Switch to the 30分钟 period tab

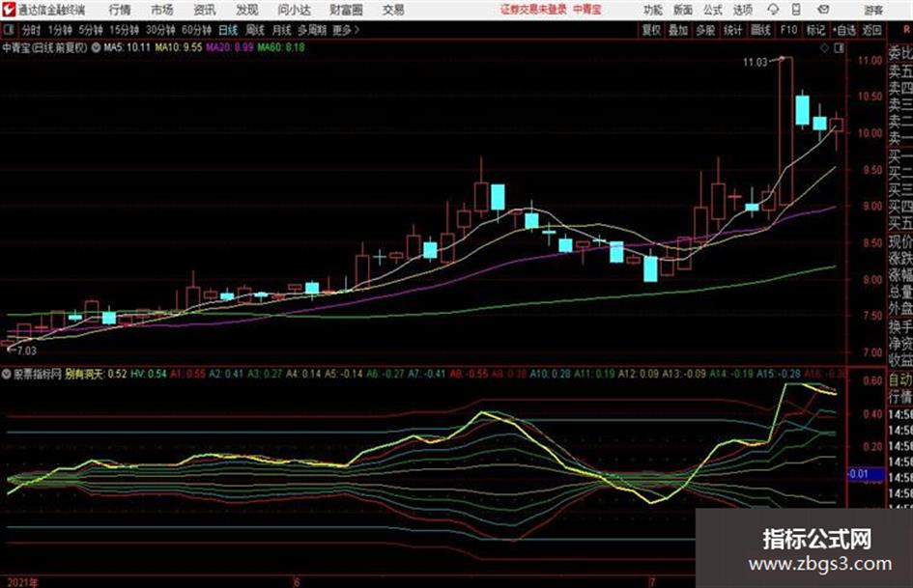160,30
